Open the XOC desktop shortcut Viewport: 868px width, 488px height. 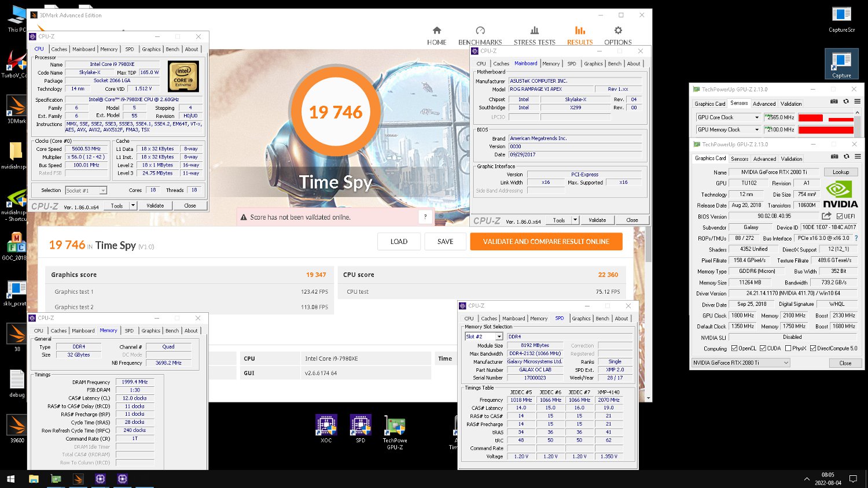[326, 428]
